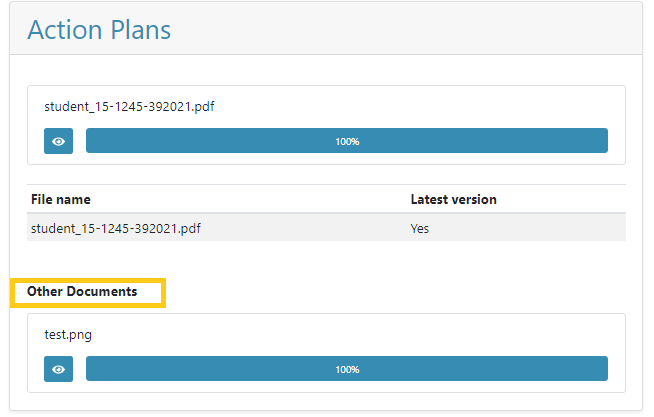Screen dimensions: 654x417
Task: Select the test.png upload card
Action: coord(327,353)
